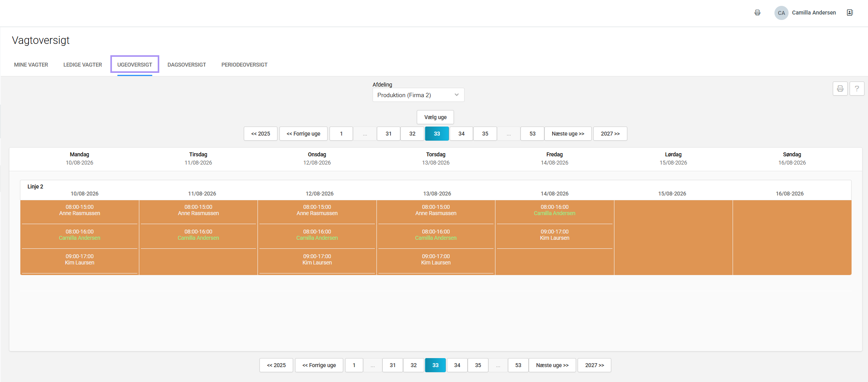Open Monday 08:00-15:00 Anne Rasmussen shift

point(79,210)
